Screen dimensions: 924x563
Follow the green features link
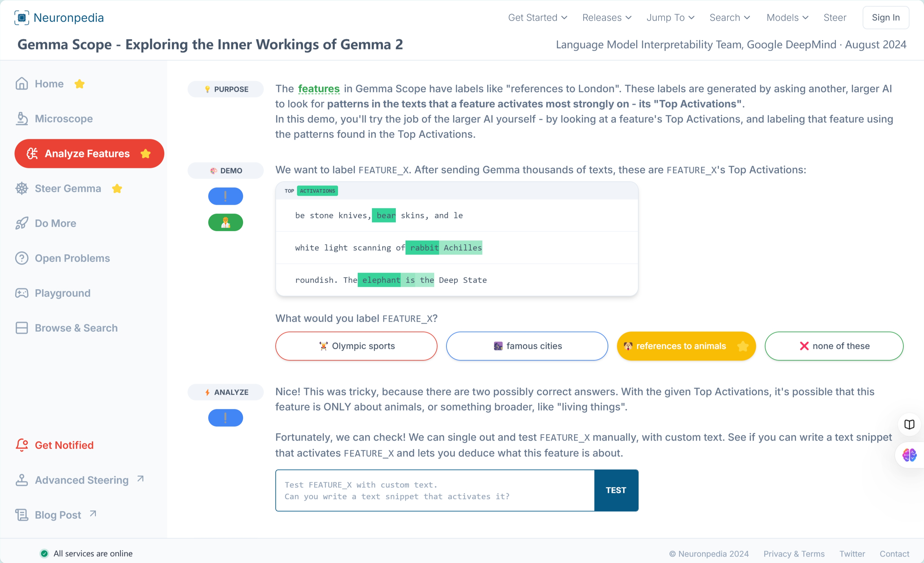click(319, 89)
